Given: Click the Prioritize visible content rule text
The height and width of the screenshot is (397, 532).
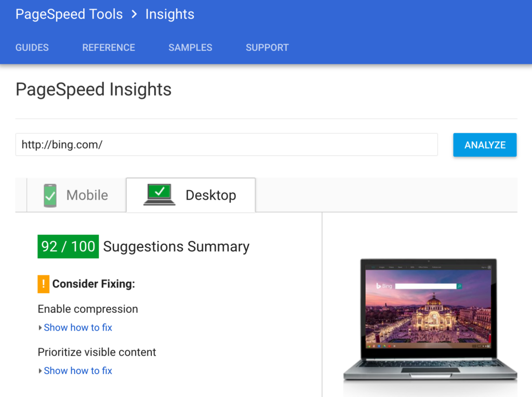Looking at the screenshot, I should (97, 352).
